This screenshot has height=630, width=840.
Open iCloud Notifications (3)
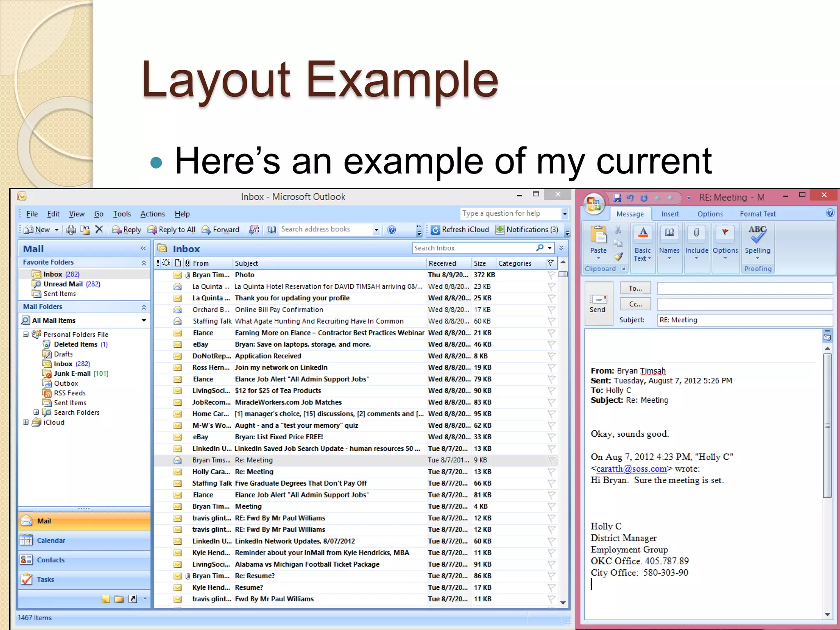[x=527, y=230]
